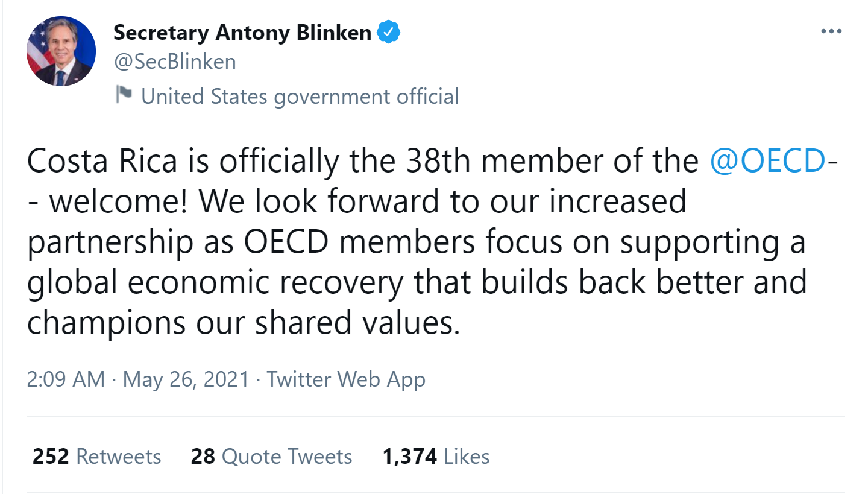Open Secretary Blinken's profile picture
The image size is (868, 494).
(61, 51)
